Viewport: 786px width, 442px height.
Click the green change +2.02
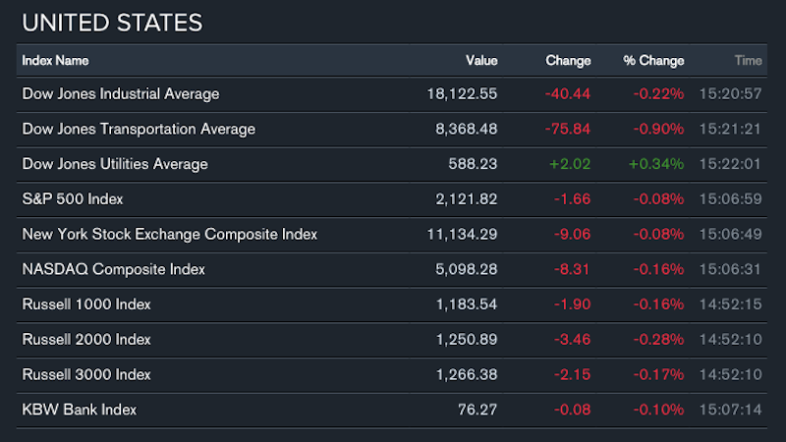click(570, 164)
